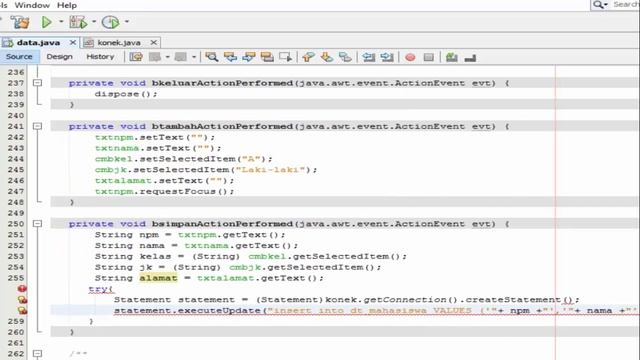Open the Help menu
Image resolution: width=640 pixels, height=360 pixels.
click(x=67, y=5)
